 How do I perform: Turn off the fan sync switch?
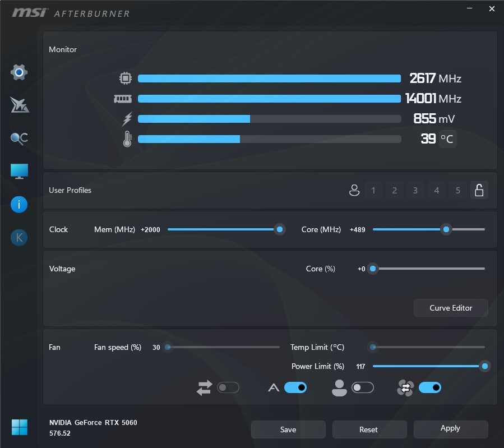(x=430, y=387)
